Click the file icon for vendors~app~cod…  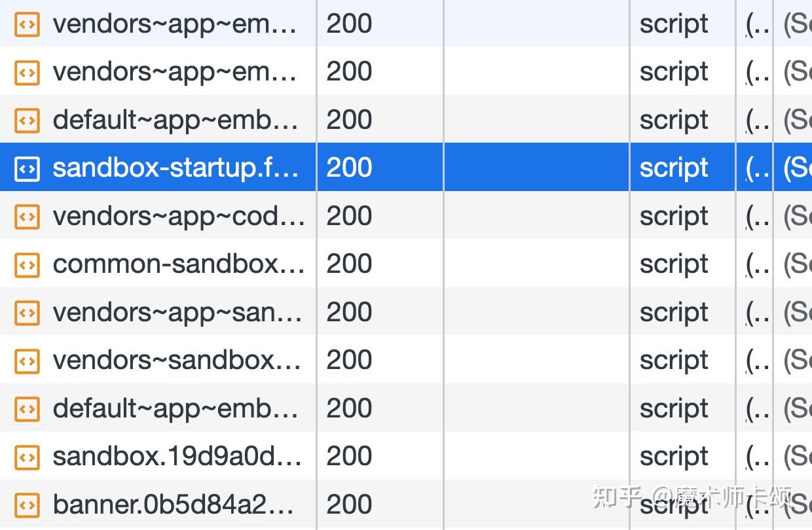coord(27,216)
